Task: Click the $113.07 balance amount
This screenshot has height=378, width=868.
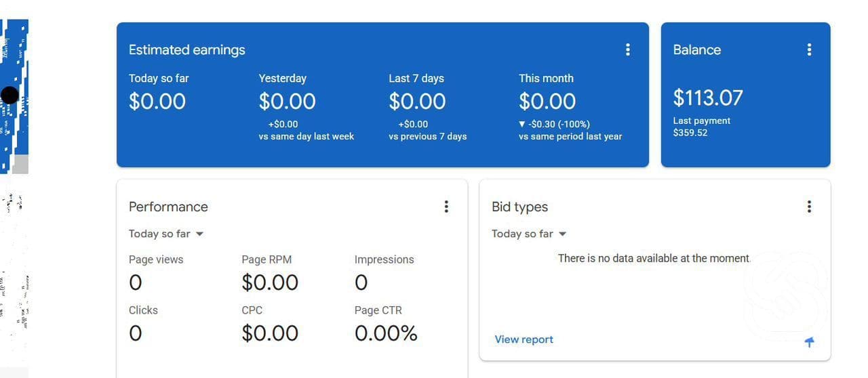Action: click(x=707, y=98)
